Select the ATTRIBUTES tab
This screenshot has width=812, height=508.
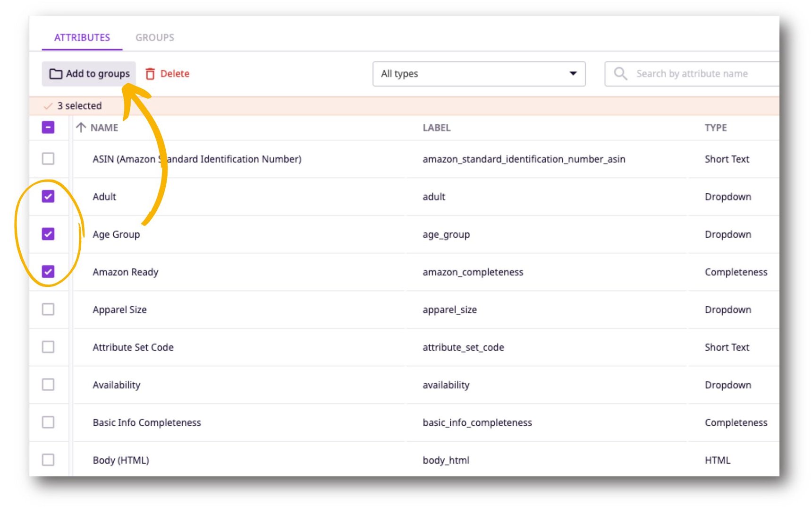tap(82, 37)
